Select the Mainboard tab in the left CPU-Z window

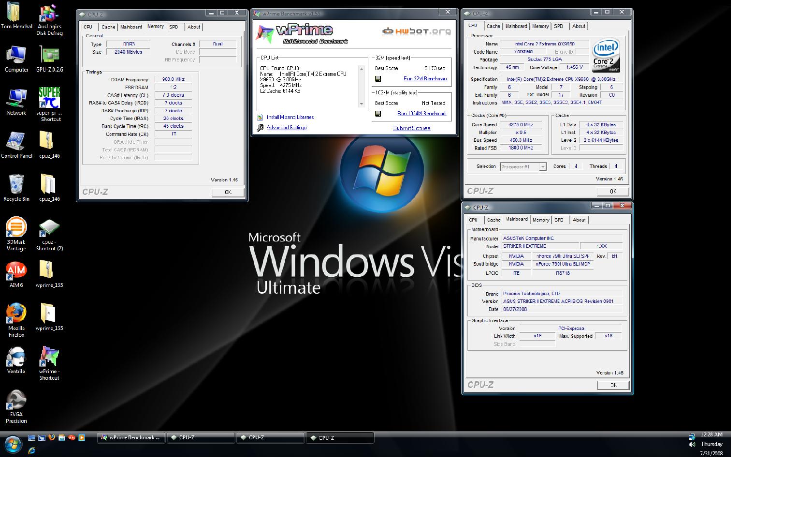tap(131, 27)
